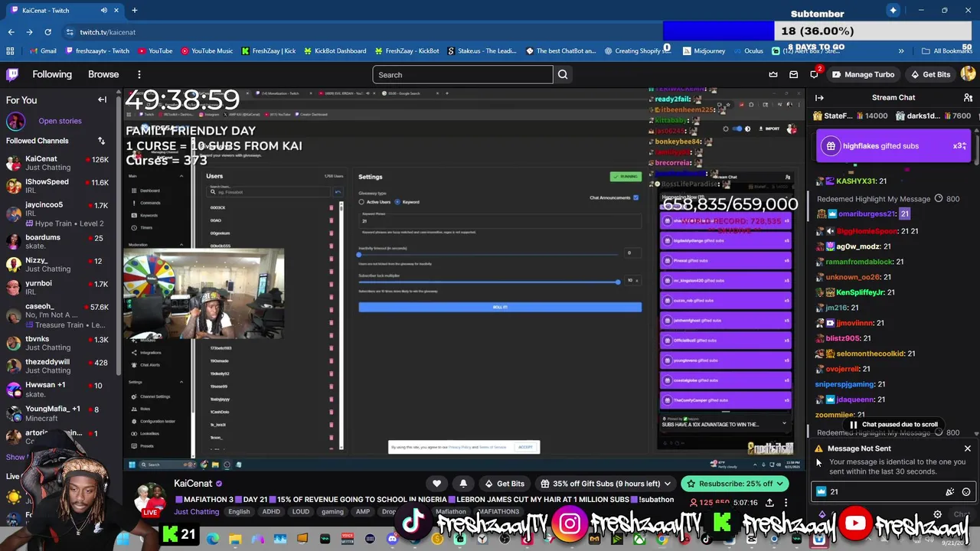Screen dimensions: 980x551
Task: Click omariburgess21 username in chat
Action: (x=867, y=214)
